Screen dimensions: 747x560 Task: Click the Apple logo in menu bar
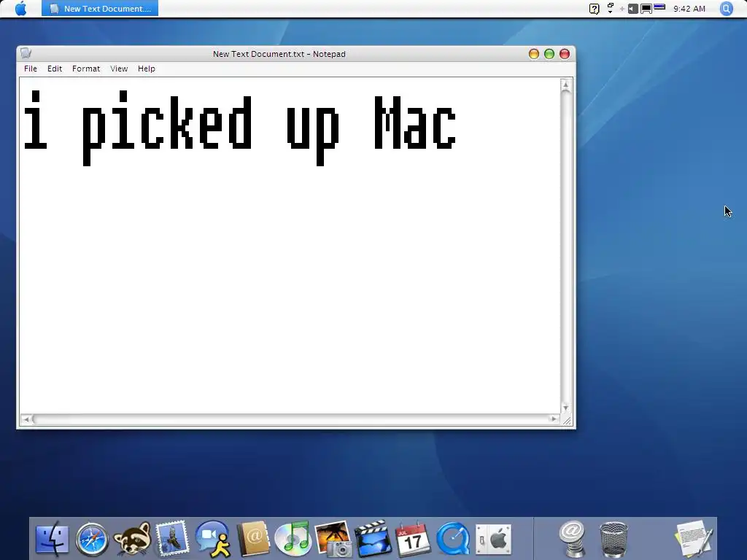click(21, 8)
